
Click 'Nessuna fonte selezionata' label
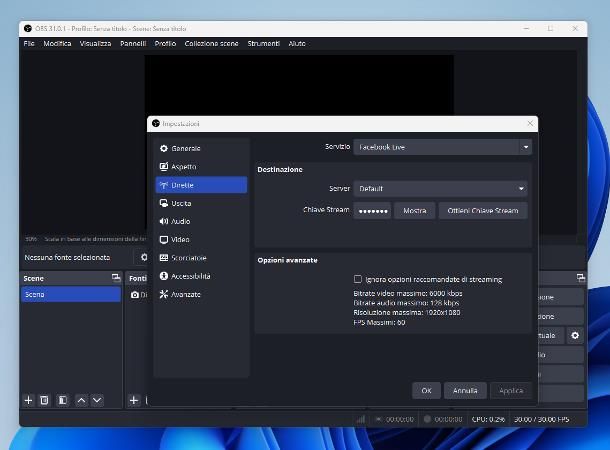point(67,257)
